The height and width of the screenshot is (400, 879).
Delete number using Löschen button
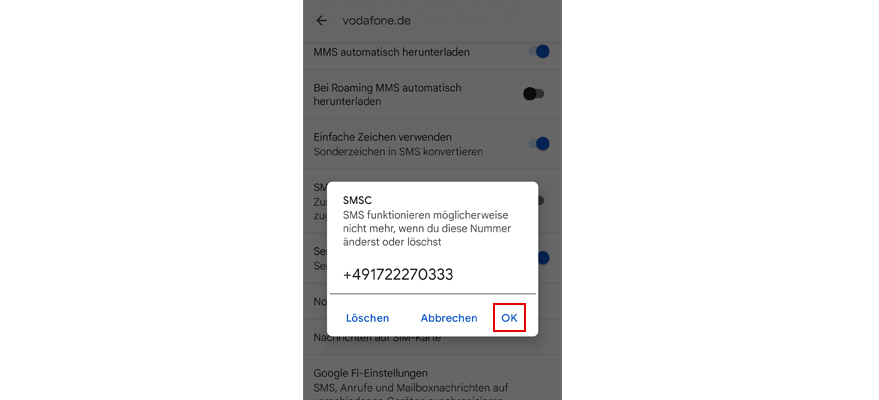point(367,318)
